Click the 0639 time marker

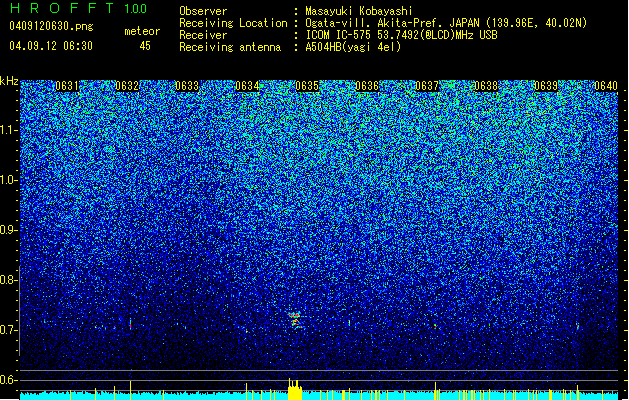point(546,86)
